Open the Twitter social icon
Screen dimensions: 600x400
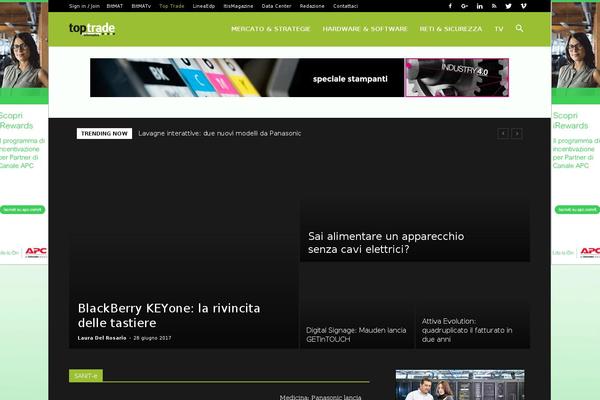pyautogui.click(x=509, y=6)
